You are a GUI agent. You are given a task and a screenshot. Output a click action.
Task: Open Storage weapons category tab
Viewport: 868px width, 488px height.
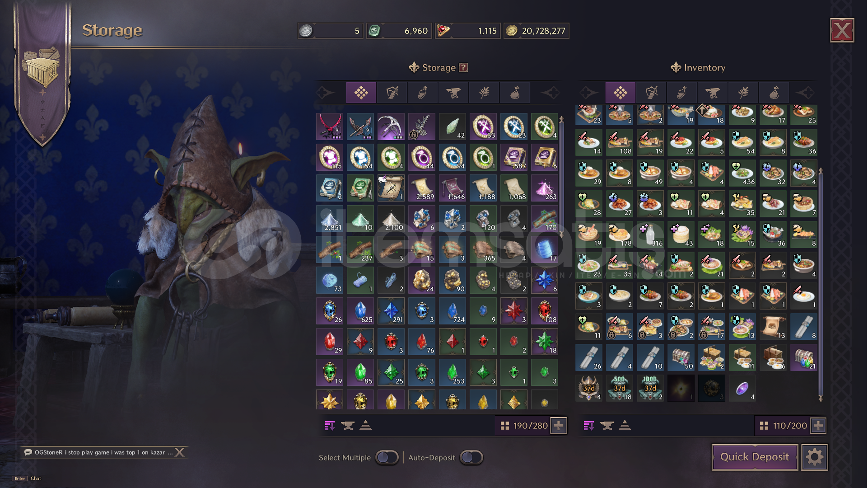pyautogui.click(x=392, y=93)
